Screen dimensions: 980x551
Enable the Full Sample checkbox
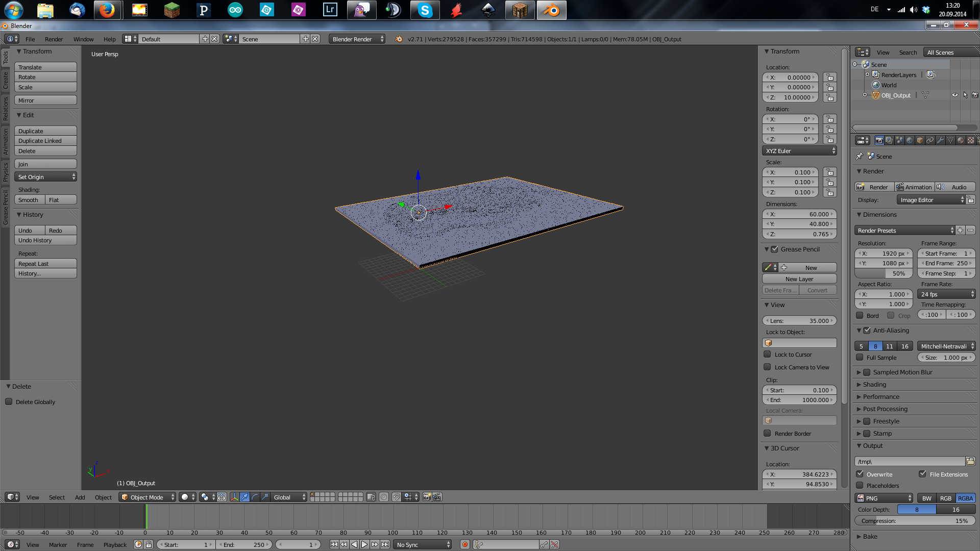click(x=860, y=357)
